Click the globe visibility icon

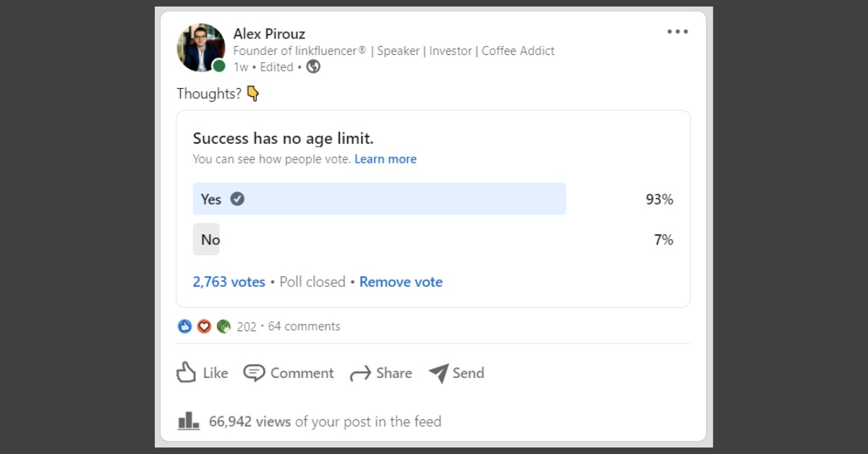313,67
